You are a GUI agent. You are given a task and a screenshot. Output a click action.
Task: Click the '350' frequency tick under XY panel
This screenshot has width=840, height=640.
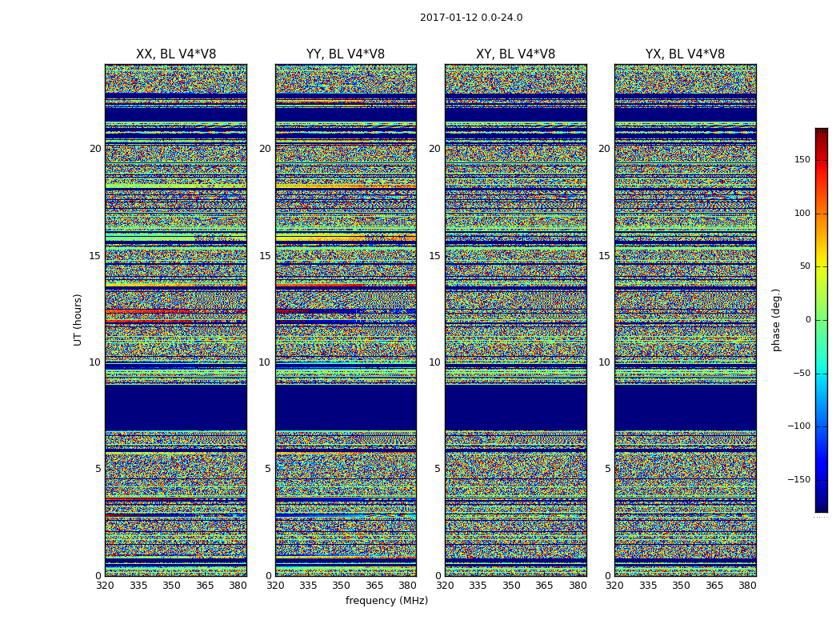point(512,586)
